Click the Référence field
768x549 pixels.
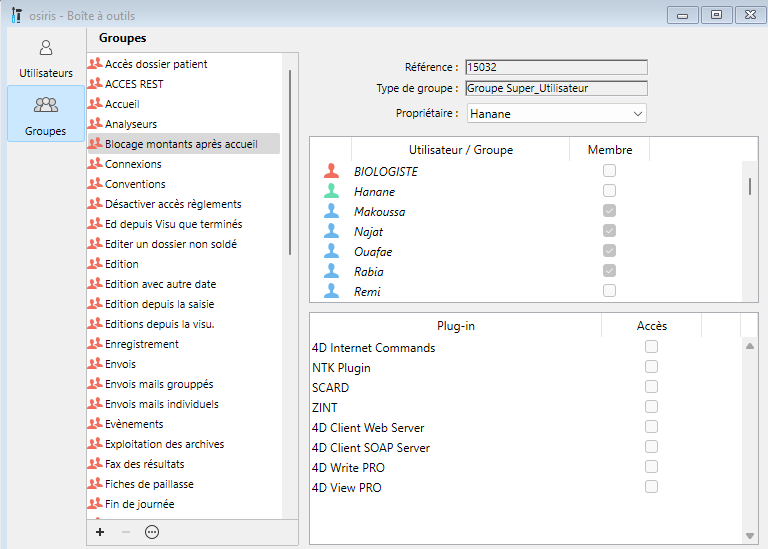pyautogui.click(x=556, y=68)
